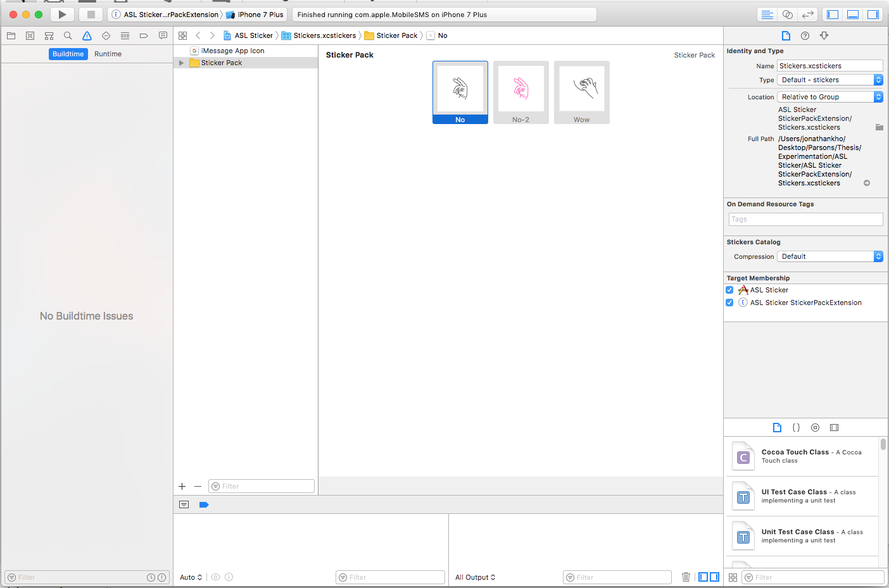Open the find navigator magnifier icon

pyautogui.click(x=68, y=36)
